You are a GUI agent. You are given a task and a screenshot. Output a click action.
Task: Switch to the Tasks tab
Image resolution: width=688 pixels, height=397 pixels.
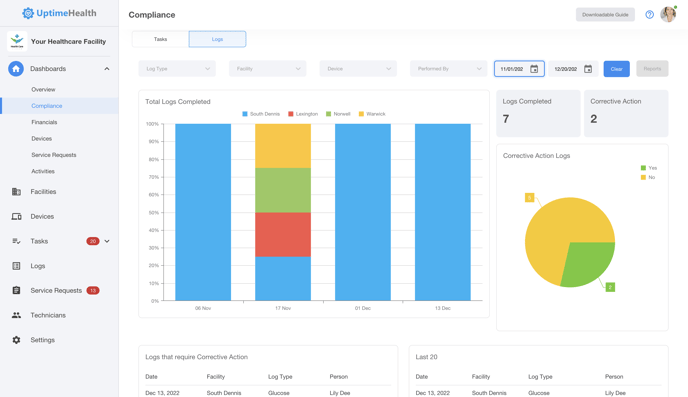point(160,39)
